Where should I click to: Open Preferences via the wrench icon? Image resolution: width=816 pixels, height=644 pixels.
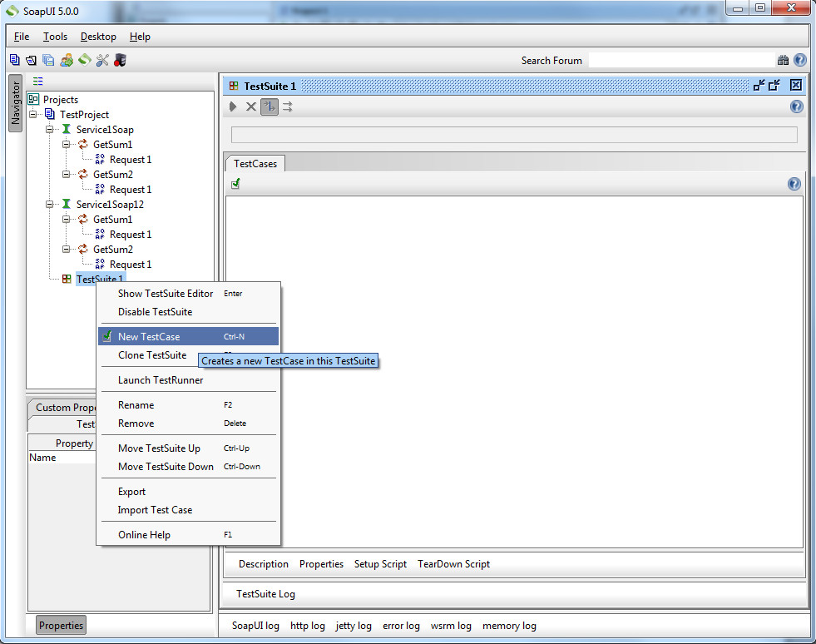(x=102, y=60)
